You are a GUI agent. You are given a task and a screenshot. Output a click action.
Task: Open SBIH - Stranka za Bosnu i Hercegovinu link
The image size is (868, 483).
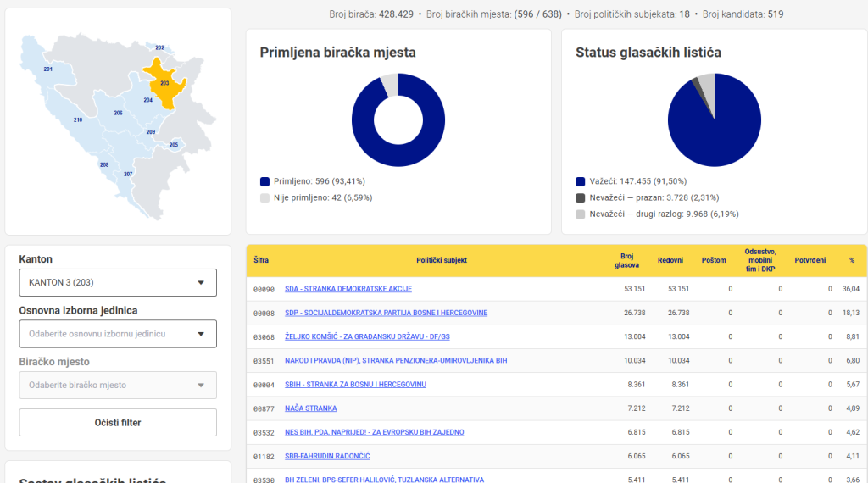point(355,384)
